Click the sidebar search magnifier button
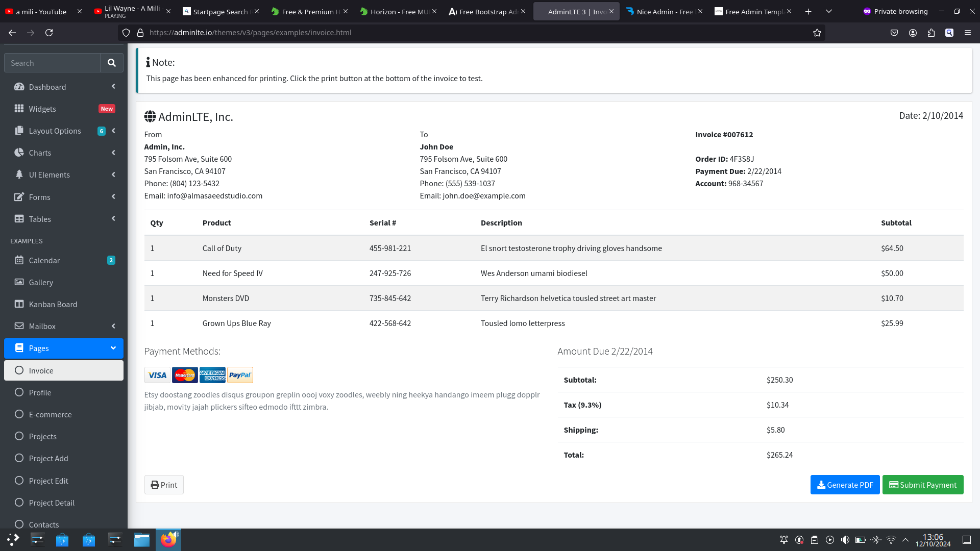This screenshot has height=551, width=980. 112,63
